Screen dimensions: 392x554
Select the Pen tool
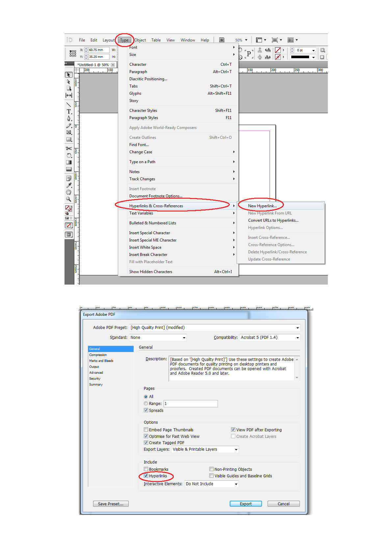click(x=68, y=118)
